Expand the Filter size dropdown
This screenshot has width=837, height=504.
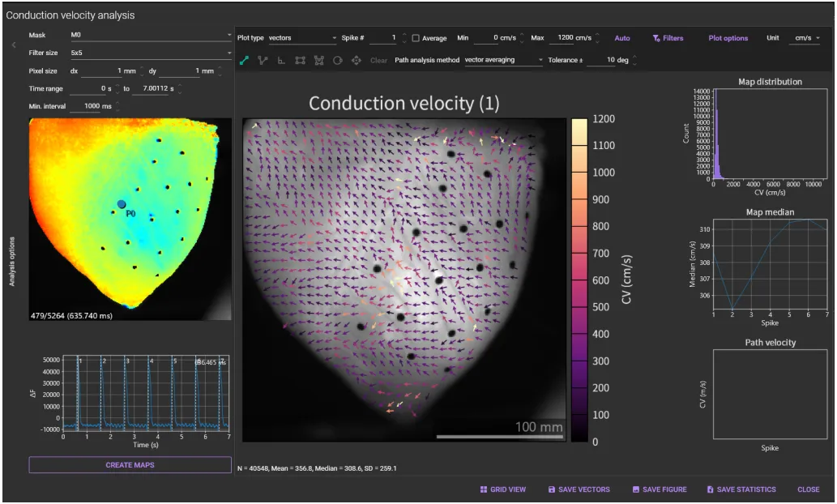150,53
